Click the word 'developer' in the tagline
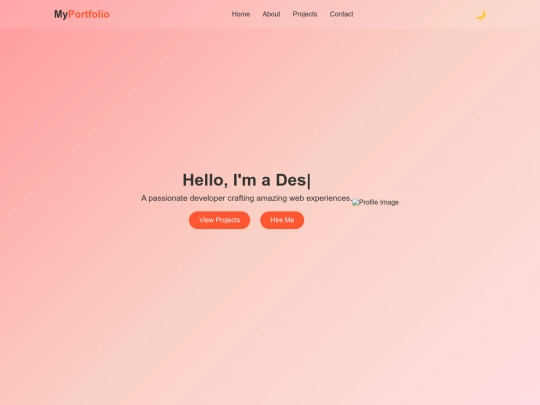The width and height of the screenshot is (540, 405). click(207, 198)
